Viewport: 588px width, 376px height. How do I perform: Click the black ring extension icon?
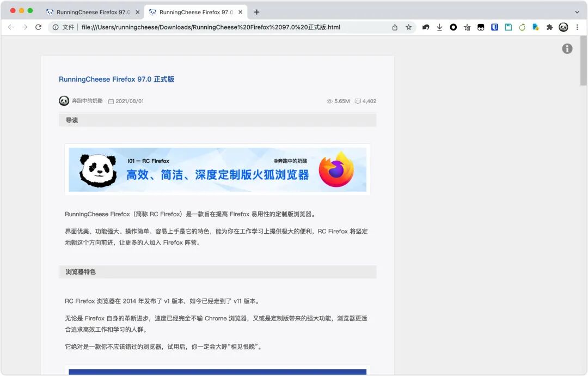(x=454, y=27)
